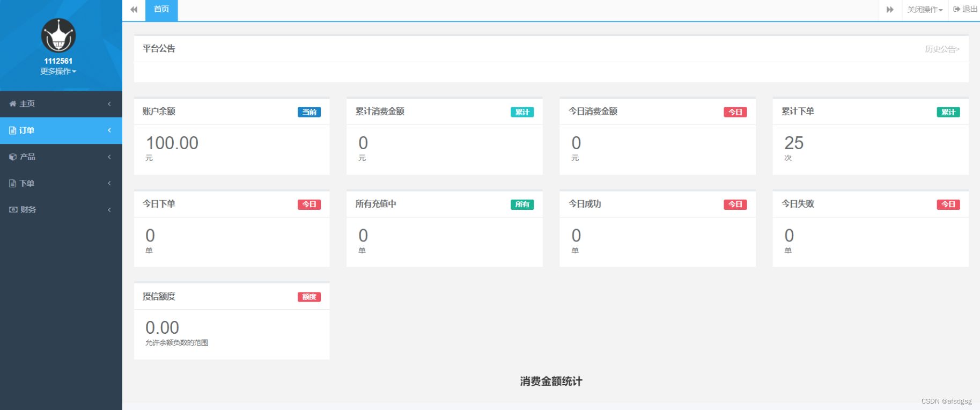
Task: Switch to the 首页 tab
Action: (x=161, y=10)
